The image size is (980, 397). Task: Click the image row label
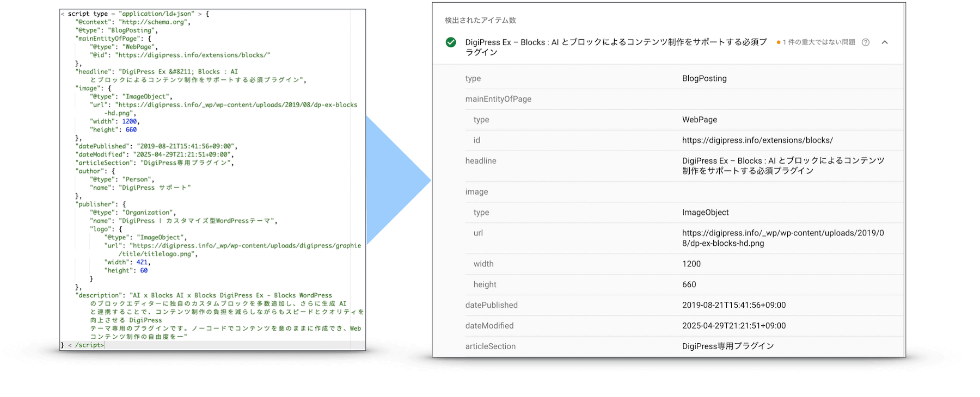(476, 192)
